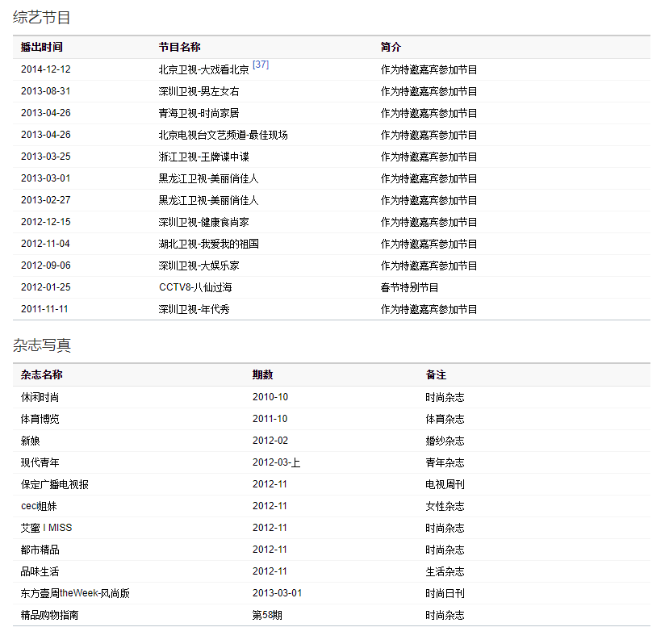Screen dimensions: 669x644
Task: Click the 杂志写真 section heading
Action: [42, 345]
